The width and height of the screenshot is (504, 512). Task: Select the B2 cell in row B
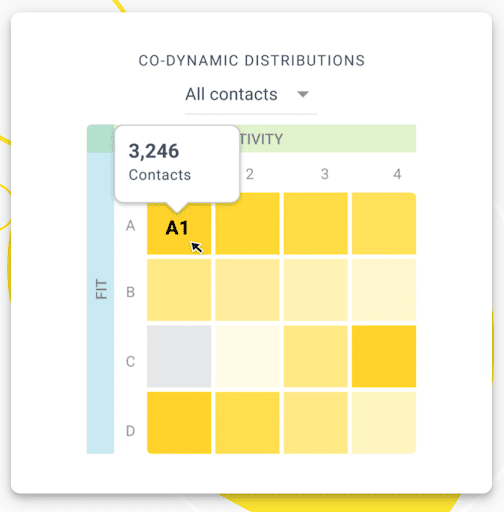[x=247, y=290]
